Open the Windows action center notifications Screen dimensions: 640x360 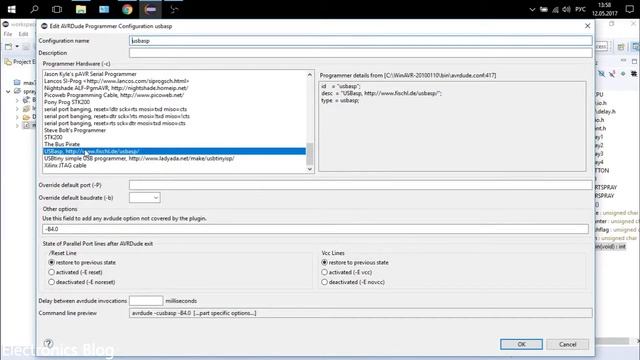[629, 9]
